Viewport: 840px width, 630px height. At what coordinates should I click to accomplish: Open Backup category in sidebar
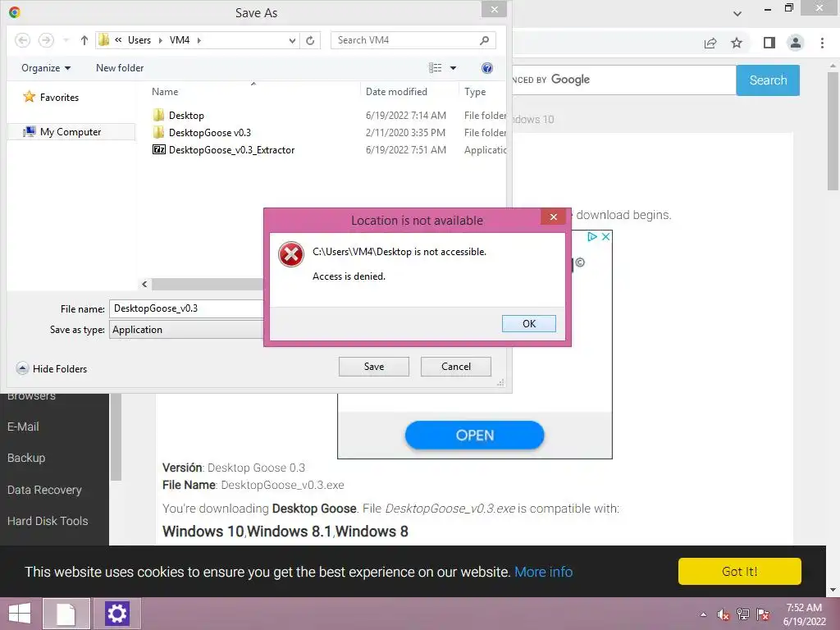click(x=26, y=458)
